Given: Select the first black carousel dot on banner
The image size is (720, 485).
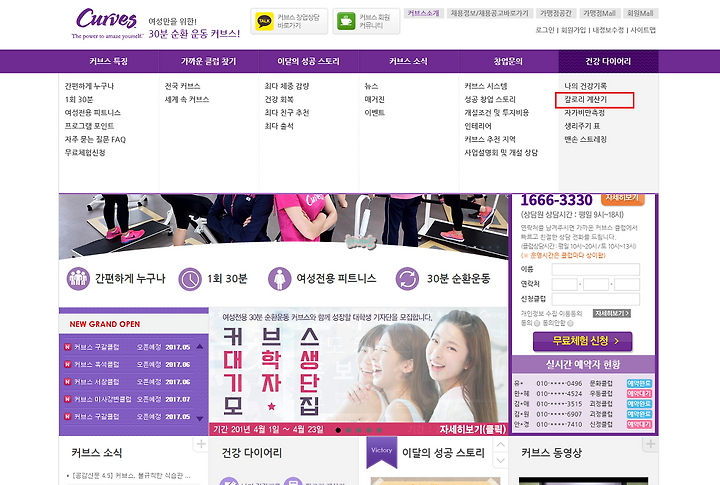Looking at the screenshot, I should pos(338,430).
